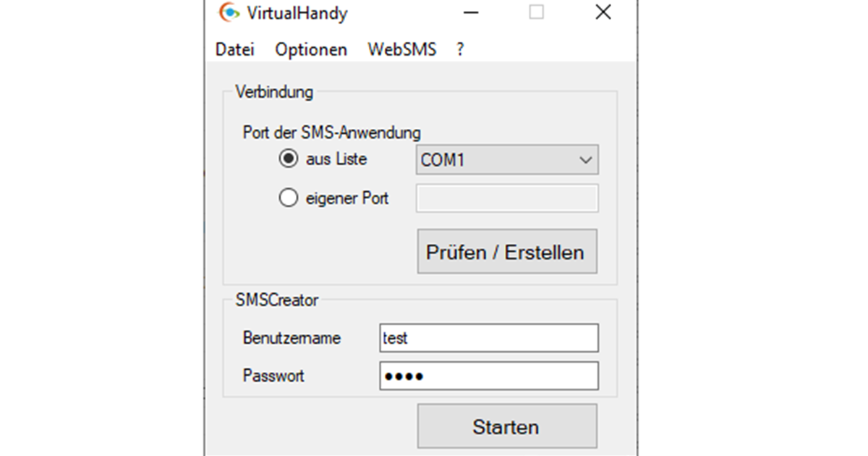
Task: Focus the Passwort input field
Action: click(489, 376)
